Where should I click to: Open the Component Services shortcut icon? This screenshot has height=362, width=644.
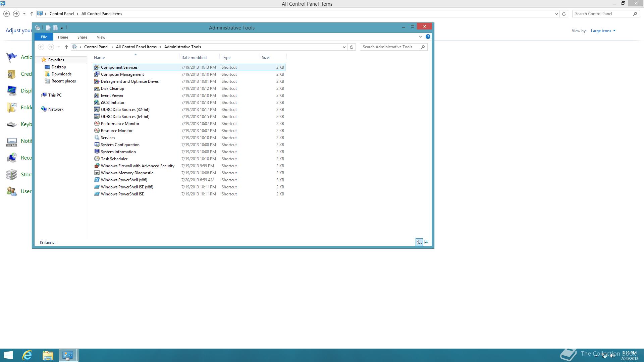97,67
